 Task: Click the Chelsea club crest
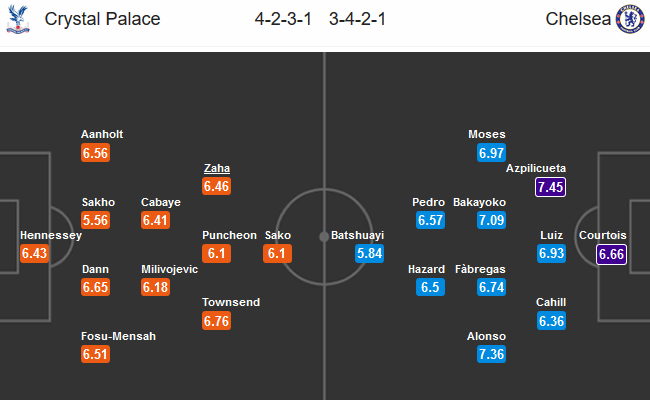[630, 19]
